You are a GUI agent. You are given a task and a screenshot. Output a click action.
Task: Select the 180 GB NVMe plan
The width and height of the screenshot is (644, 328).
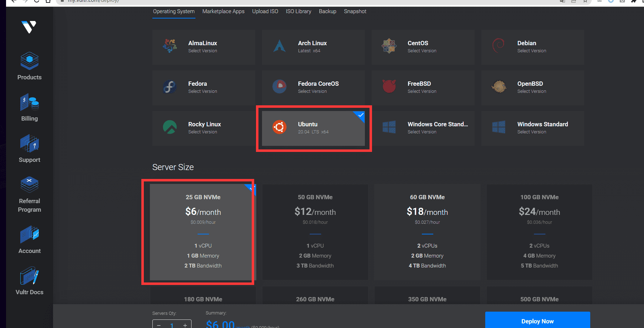click(x=203, y=296)
